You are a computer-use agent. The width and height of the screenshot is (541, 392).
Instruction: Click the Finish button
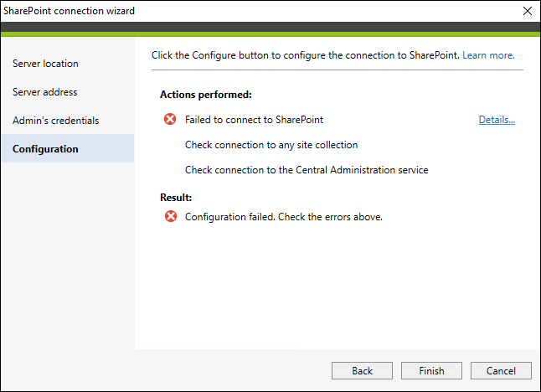(431, 370)
